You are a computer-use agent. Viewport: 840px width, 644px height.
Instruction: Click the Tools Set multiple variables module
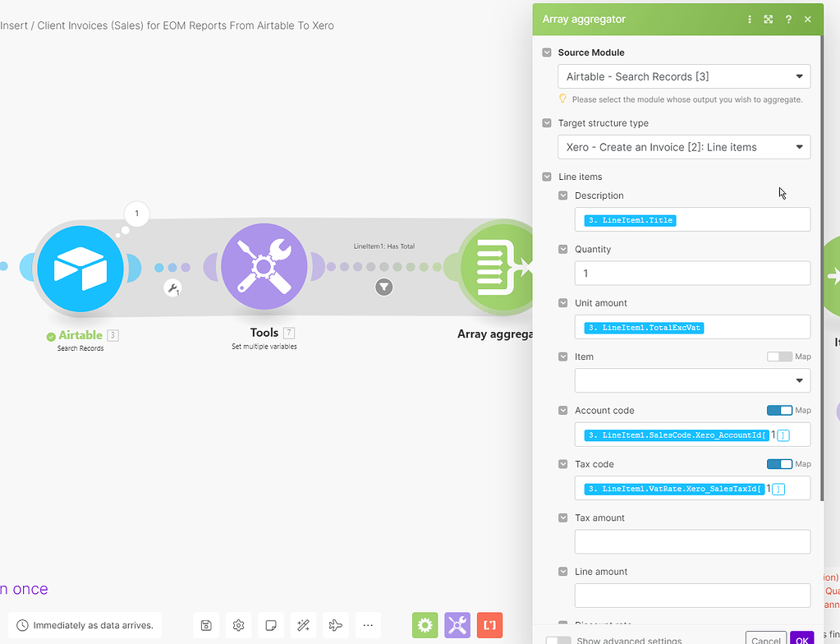click(264, 265)
